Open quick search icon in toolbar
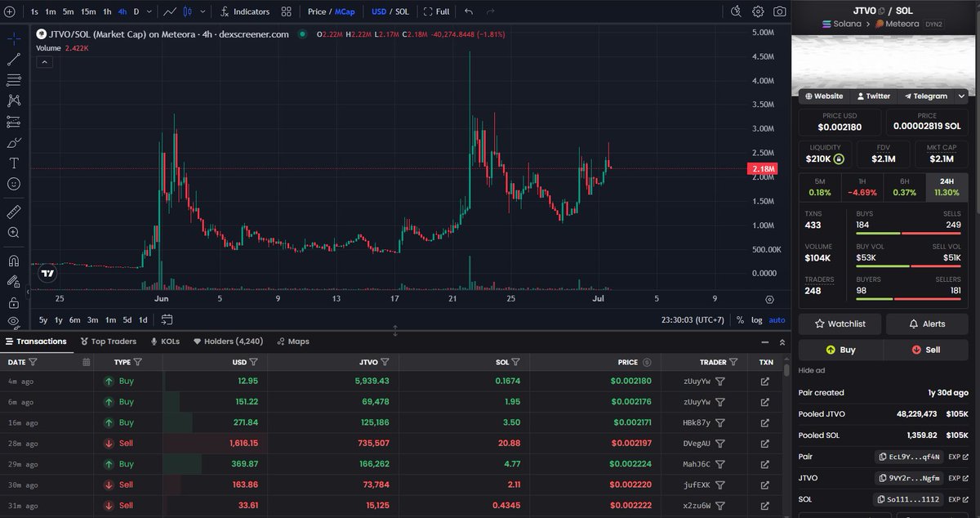980x518 pixels. pos(736,11)
